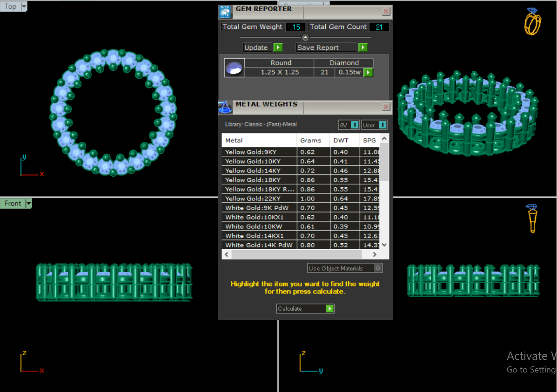Screen dimensions: 557x392
Task: Click the green arrow beside Update
Action: coord(278,47)
